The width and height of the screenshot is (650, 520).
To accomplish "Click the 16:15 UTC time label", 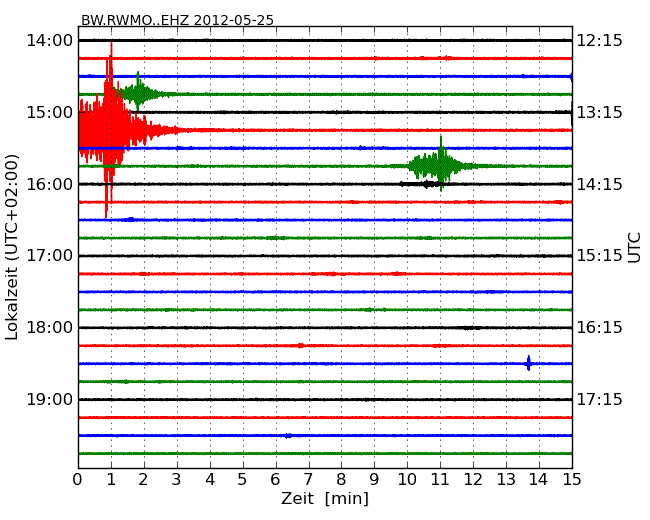I will (600, 328).
